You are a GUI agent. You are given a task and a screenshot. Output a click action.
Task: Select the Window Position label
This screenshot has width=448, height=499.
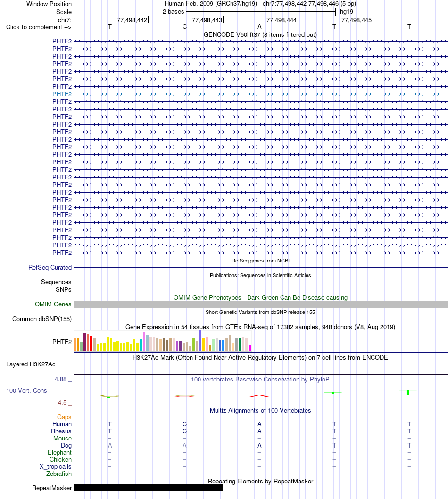(x=49, y=4)
